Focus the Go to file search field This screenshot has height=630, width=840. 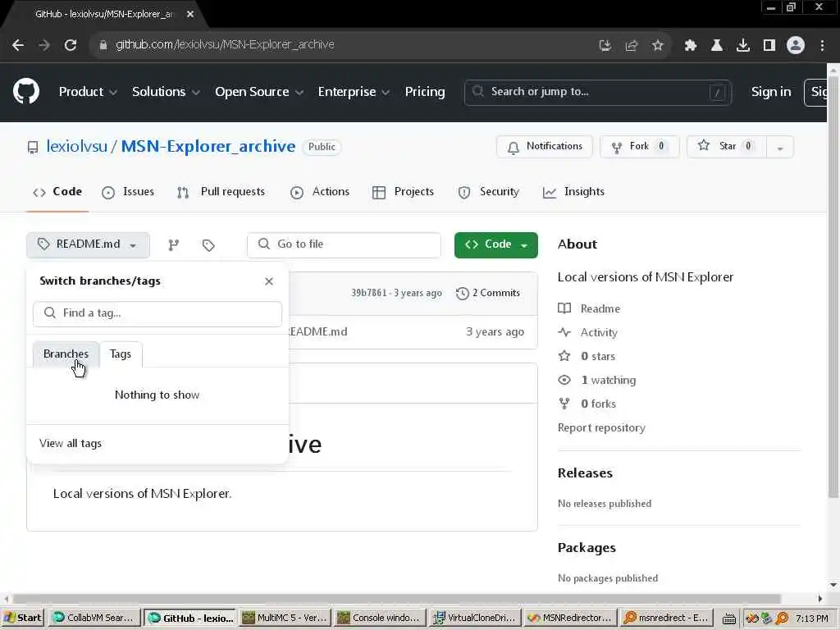(344, 244)
